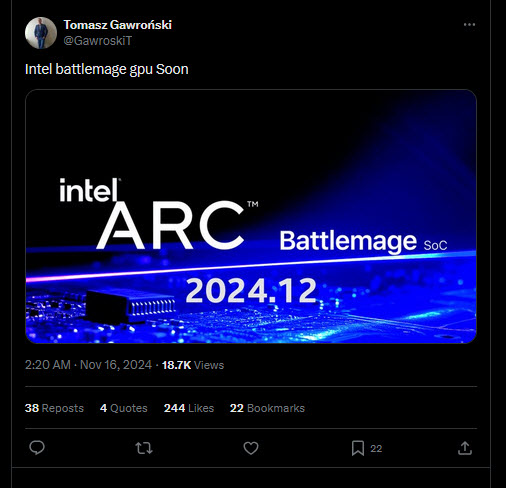
Task: Click the 22 Bookmarks stat
Action: pyautogui.click(x=267, y=408)
